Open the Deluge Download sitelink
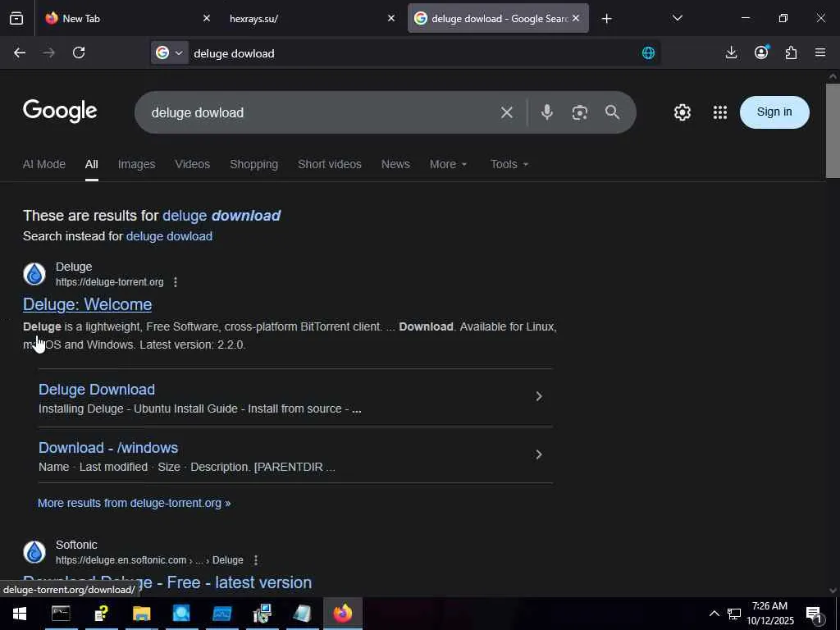This screenshot has height=630, width=840. (x=97, y=390)
